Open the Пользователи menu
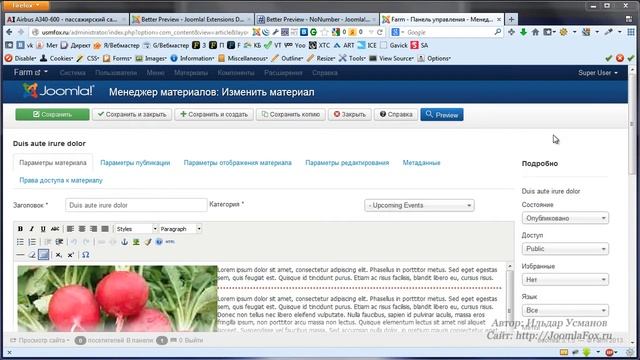This screenshot has height=360, width=640. point(116,73)
